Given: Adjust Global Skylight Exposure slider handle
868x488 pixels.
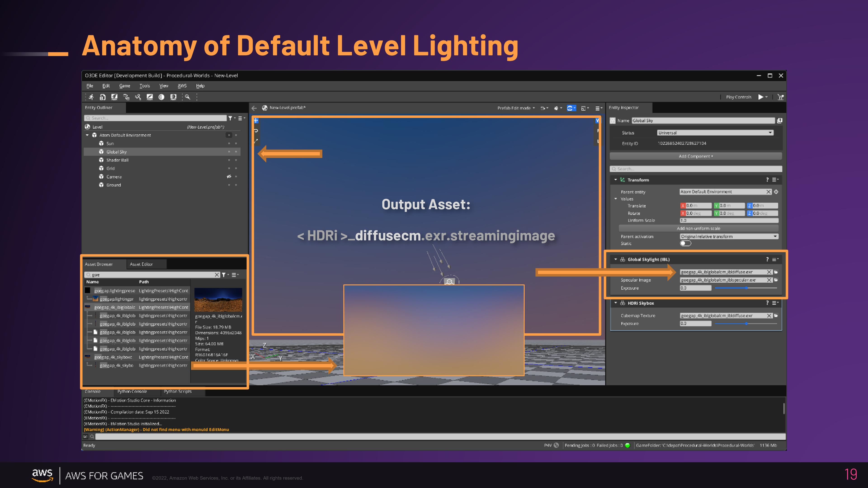Looking at the screenshot, I should [746, 288].
